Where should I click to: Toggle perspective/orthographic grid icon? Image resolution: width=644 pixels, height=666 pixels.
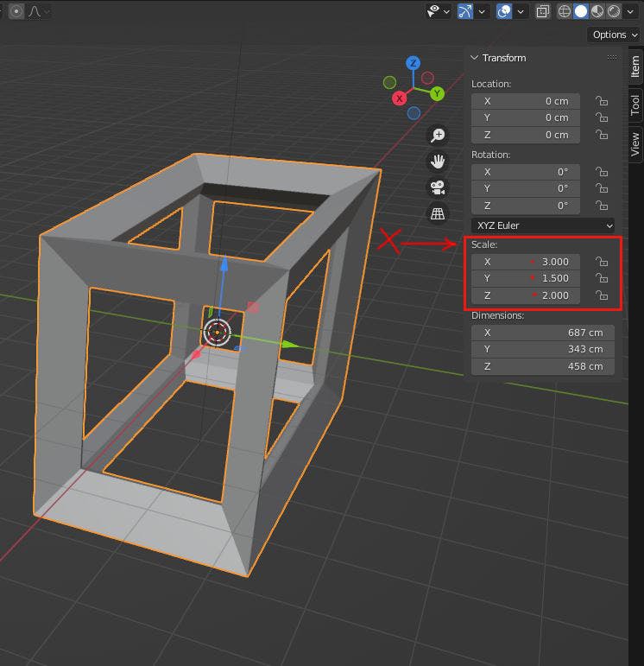(438, 213)
